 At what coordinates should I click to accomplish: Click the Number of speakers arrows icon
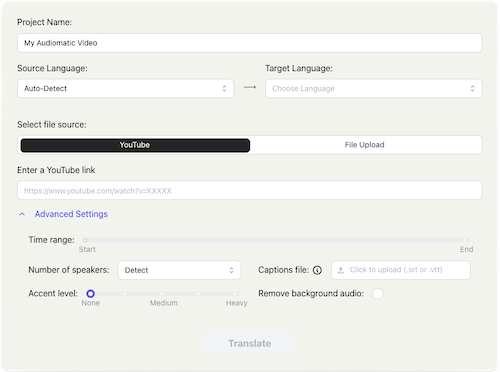point(231,270)
